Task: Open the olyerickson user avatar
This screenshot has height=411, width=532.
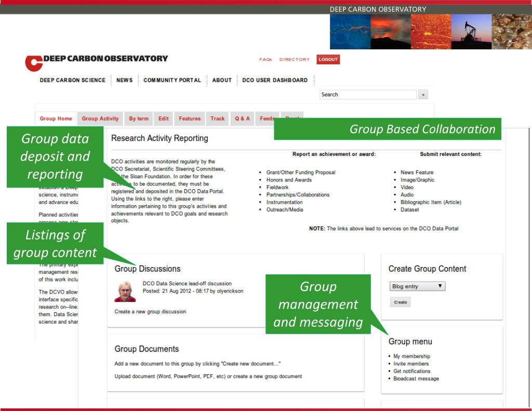Action: click(x=125, y=291)
